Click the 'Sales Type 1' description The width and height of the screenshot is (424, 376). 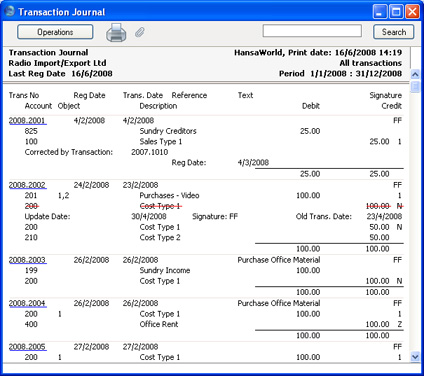coord(161,142)
